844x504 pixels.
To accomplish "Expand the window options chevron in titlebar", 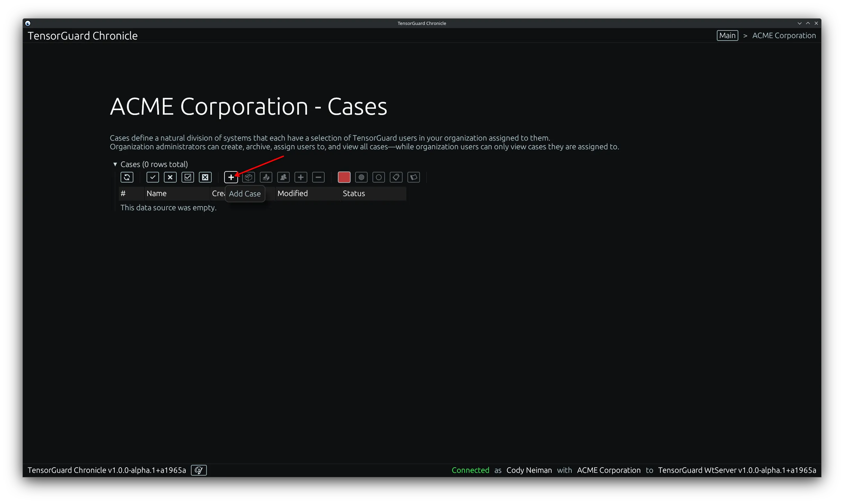I will pyautogui.click(x=800, y=23).
